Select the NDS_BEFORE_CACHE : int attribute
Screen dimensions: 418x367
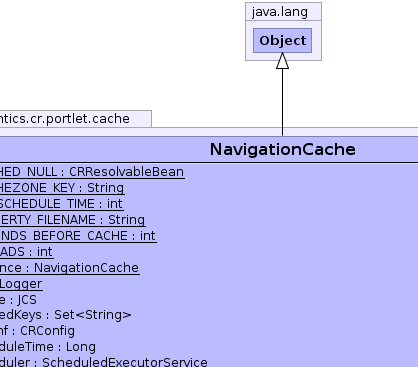point(78,236)
